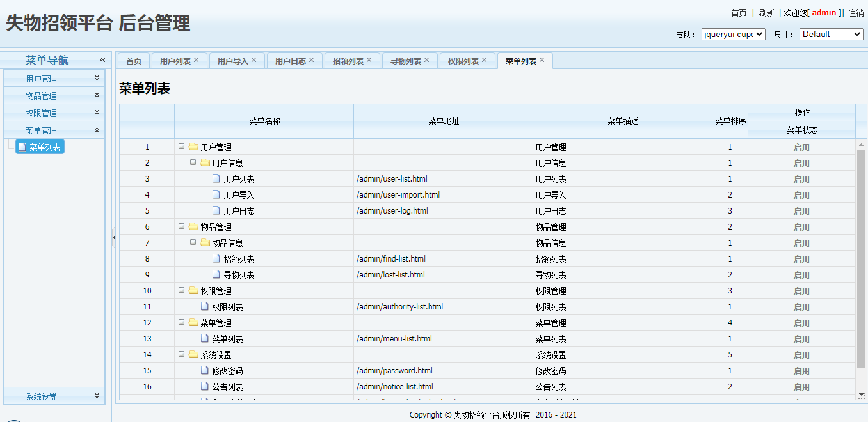Click the 刷新 refresh link
868x422 pixels.
(766, 13)
